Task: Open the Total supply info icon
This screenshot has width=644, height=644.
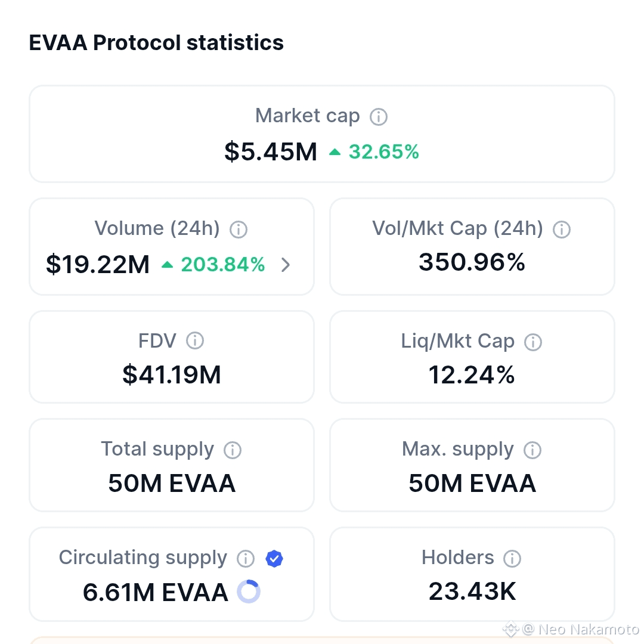Action: tap(233, 450)
